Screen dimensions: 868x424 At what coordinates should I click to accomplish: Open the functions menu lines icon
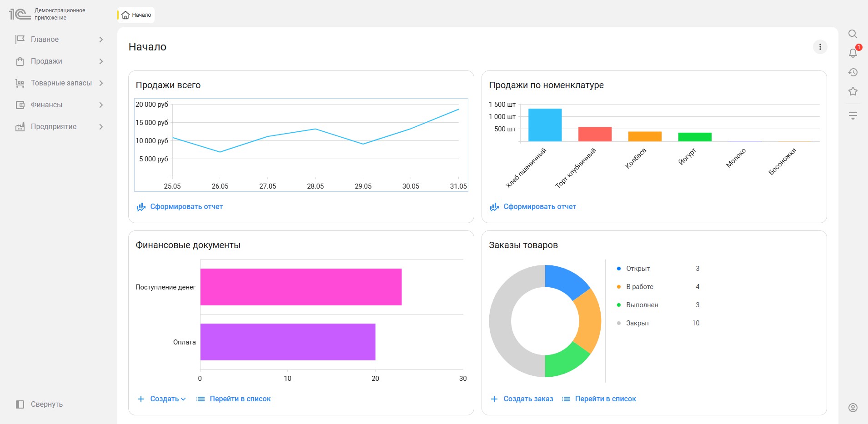pos(853,115)
